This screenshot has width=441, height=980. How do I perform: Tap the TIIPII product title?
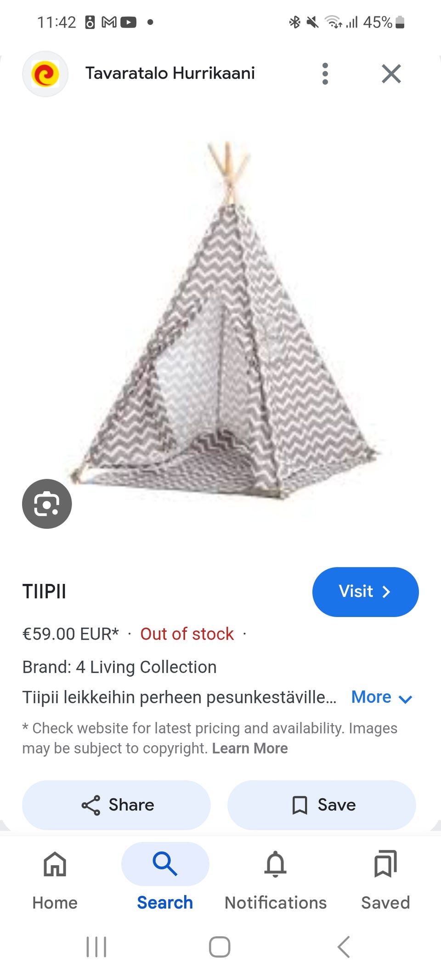click(44, 591)
